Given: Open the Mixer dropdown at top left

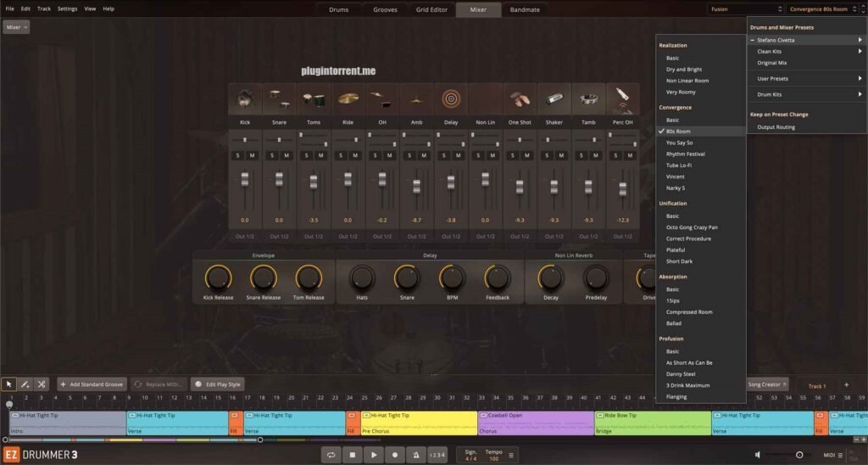Looking at the screenshot, I should tap(16, 26).
